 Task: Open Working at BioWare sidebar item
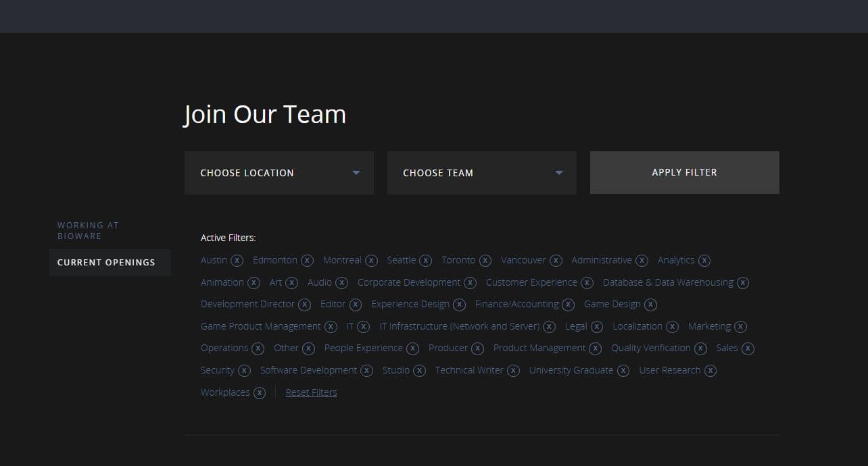(88, 230)
